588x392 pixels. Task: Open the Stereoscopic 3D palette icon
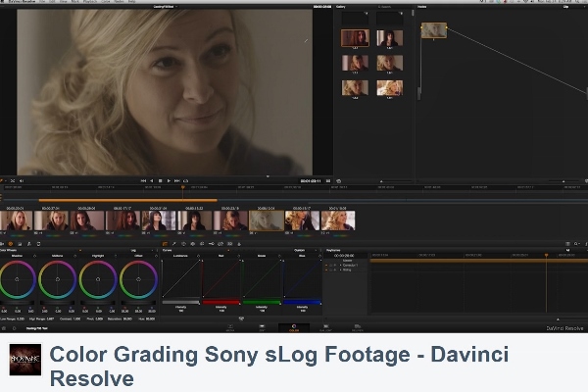tap(230, 244)
